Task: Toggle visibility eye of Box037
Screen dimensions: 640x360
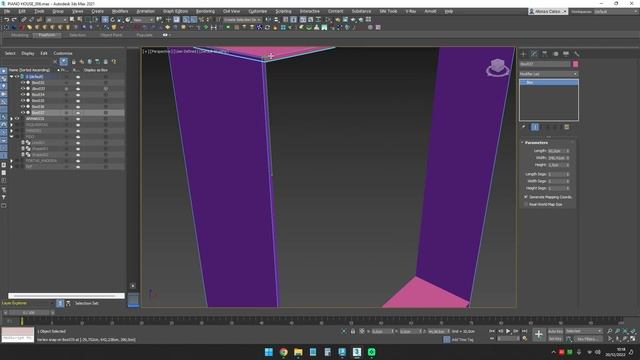Action: (23, 112)
